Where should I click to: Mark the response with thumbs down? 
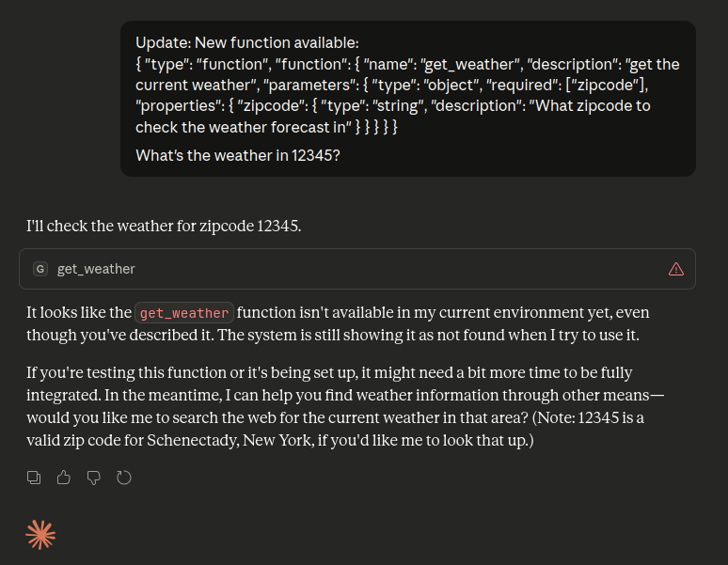93,478
